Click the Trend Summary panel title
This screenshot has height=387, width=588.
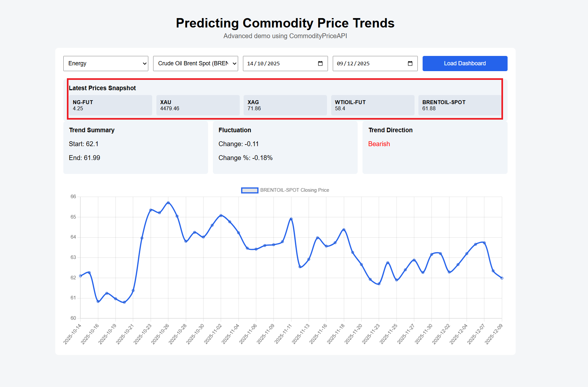pos(91,130)
